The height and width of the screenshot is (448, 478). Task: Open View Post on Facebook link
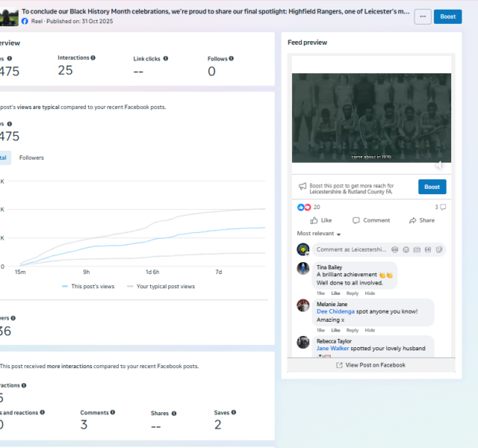[371, 365]
